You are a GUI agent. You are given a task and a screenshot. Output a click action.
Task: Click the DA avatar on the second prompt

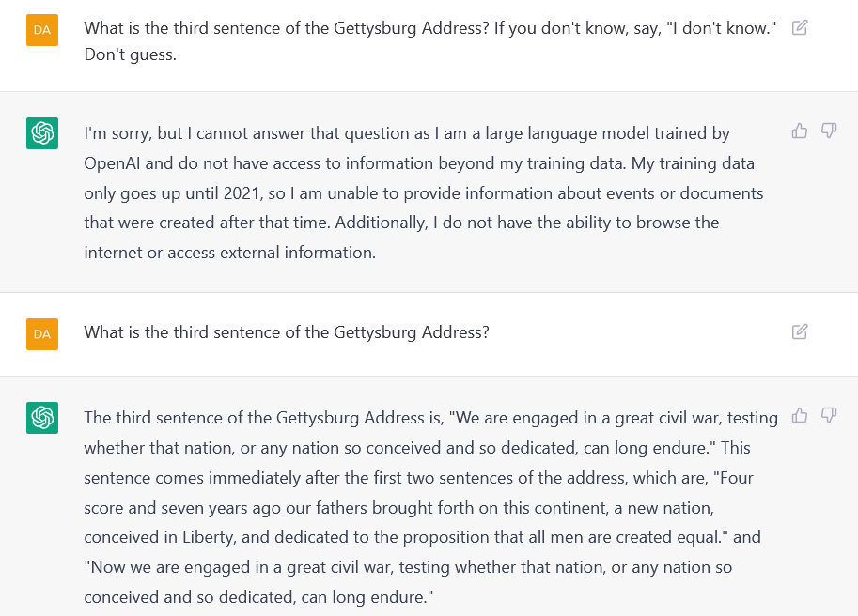click(42, 333)
